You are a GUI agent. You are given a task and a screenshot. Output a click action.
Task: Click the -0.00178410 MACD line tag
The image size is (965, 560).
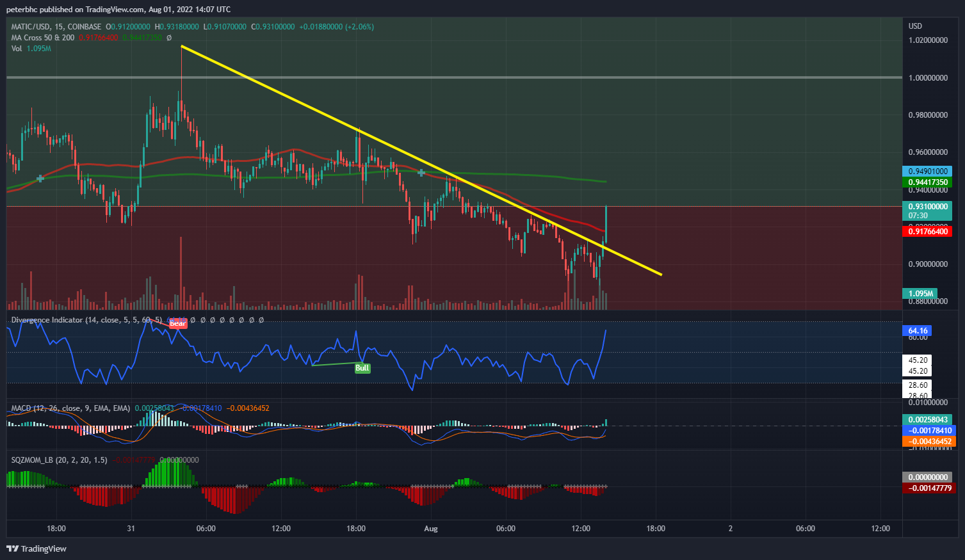(929, 431)
